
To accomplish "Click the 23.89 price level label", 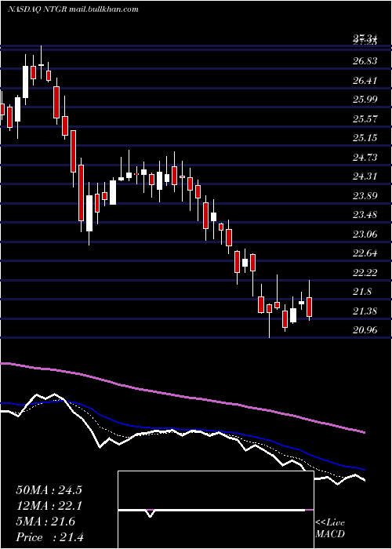I will [x=365, y=195].
